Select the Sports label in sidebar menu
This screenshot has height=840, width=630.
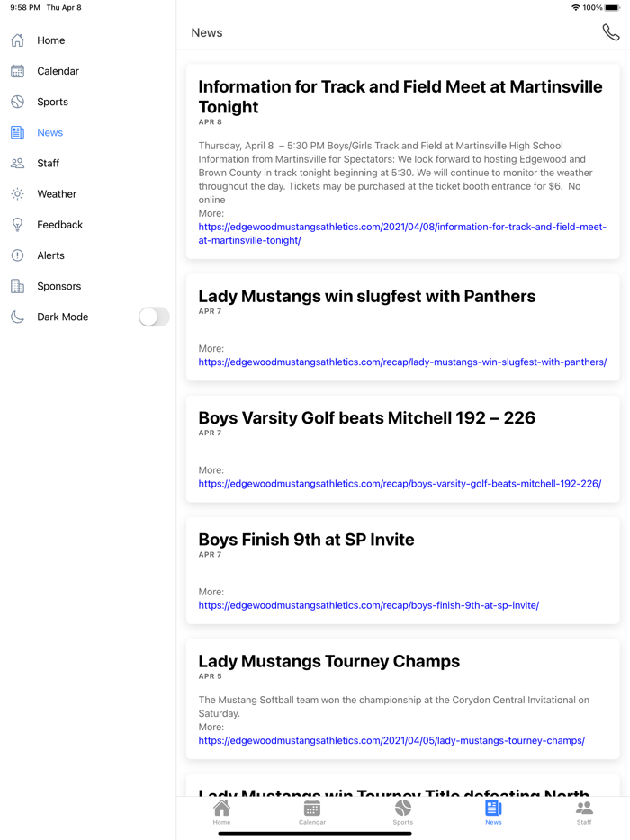tap(52, 102)
